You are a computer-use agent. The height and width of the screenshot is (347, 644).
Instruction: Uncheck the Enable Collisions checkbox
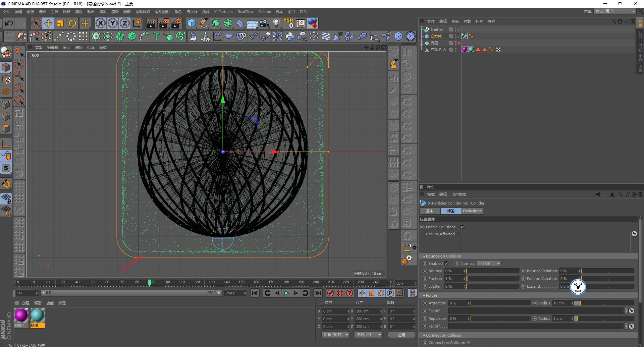pyautogui.click(x=462, y=227)
